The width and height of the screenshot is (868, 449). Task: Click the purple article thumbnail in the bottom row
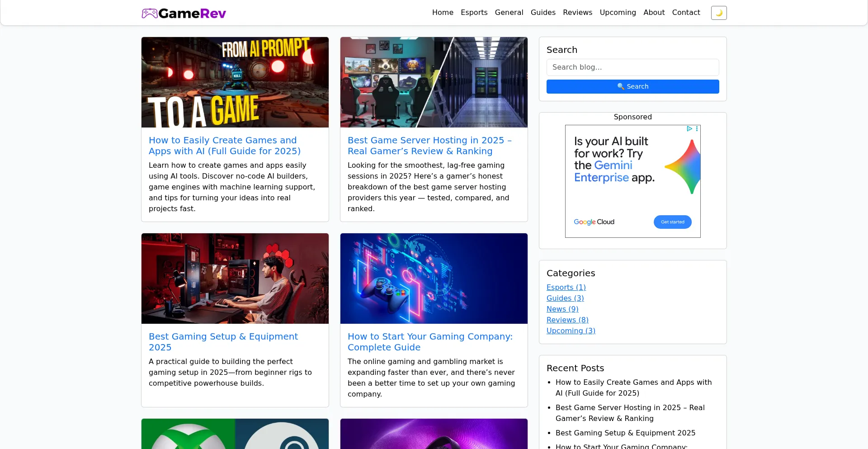[434, 434]
